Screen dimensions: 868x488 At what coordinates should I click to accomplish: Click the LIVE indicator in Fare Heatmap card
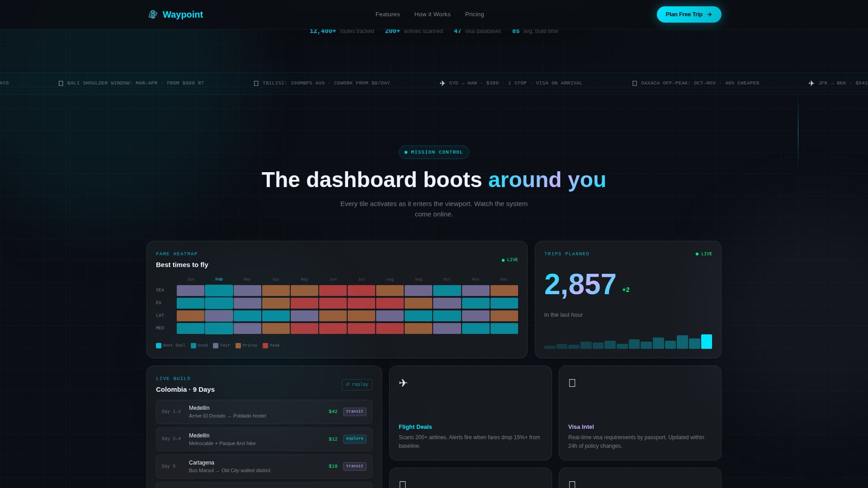509,260
